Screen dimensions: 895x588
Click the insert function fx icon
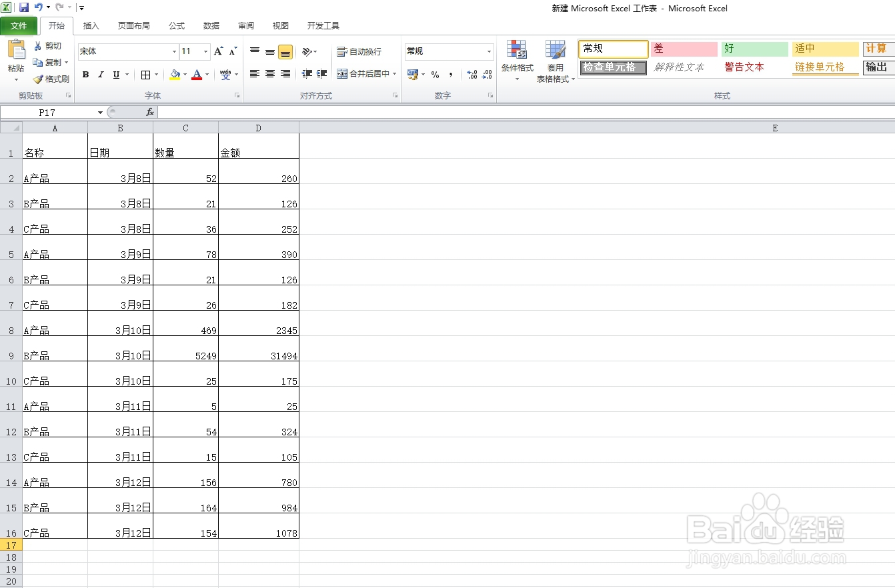coord(150,113)
